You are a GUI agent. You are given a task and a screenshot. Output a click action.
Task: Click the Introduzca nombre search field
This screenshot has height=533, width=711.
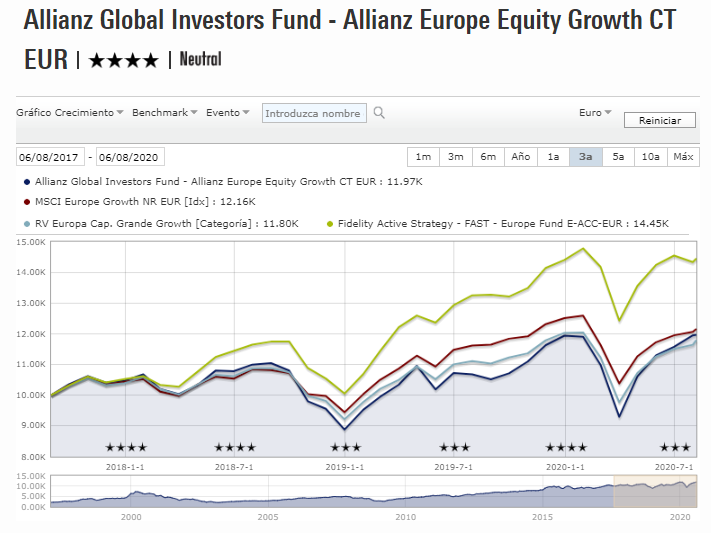click(x=314, y=114)
